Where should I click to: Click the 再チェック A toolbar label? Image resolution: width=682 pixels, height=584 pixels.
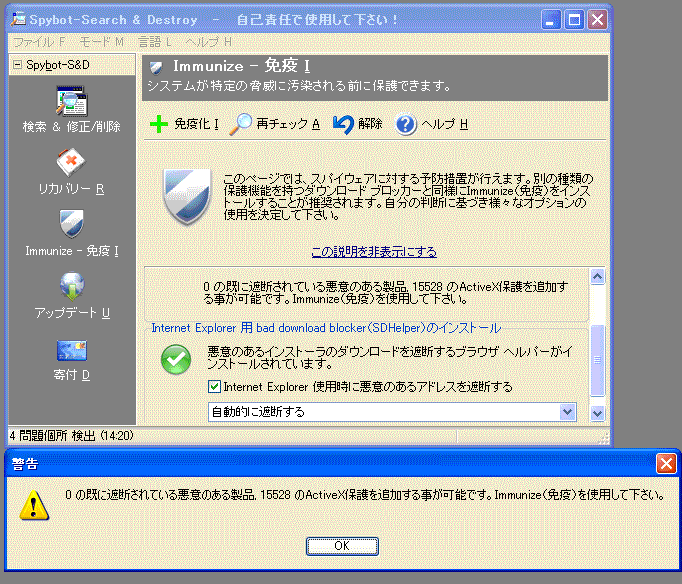coord(288,124)
